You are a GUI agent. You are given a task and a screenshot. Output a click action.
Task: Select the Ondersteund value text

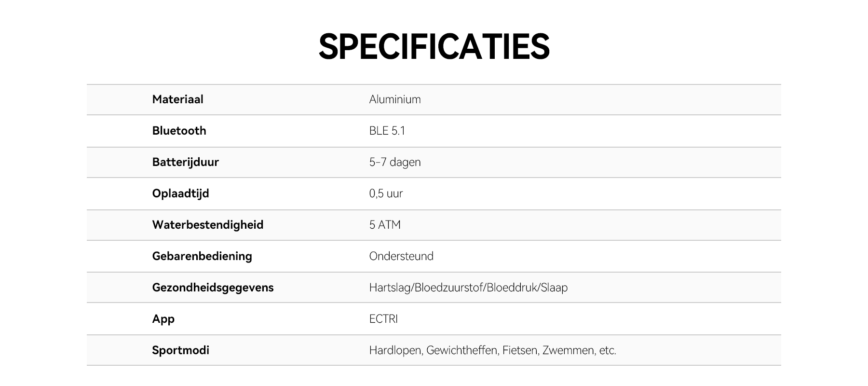click(x=401, y=256)
